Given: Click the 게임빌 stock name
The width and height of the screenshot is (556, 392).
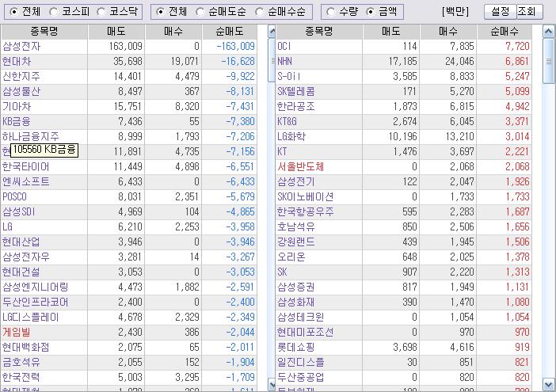Looking at the screenshot, I should click(x=16, y=333).
